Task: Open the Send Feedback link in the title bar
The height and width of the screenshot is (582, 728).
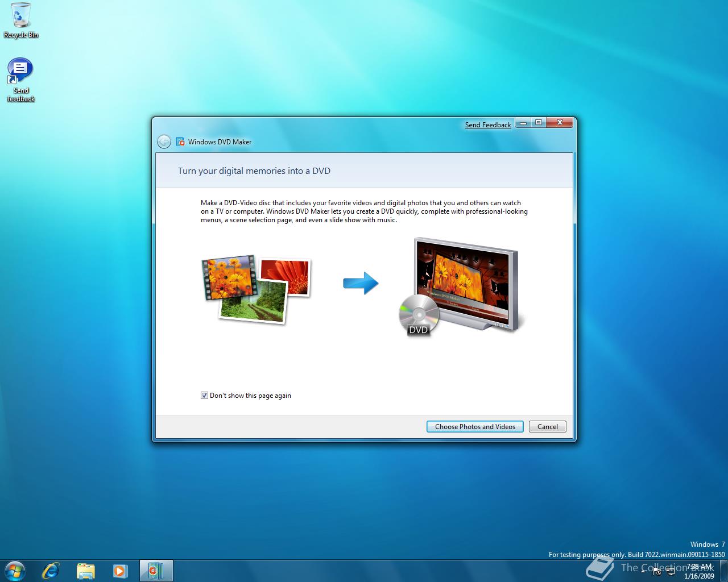Action: pos(488,125)
